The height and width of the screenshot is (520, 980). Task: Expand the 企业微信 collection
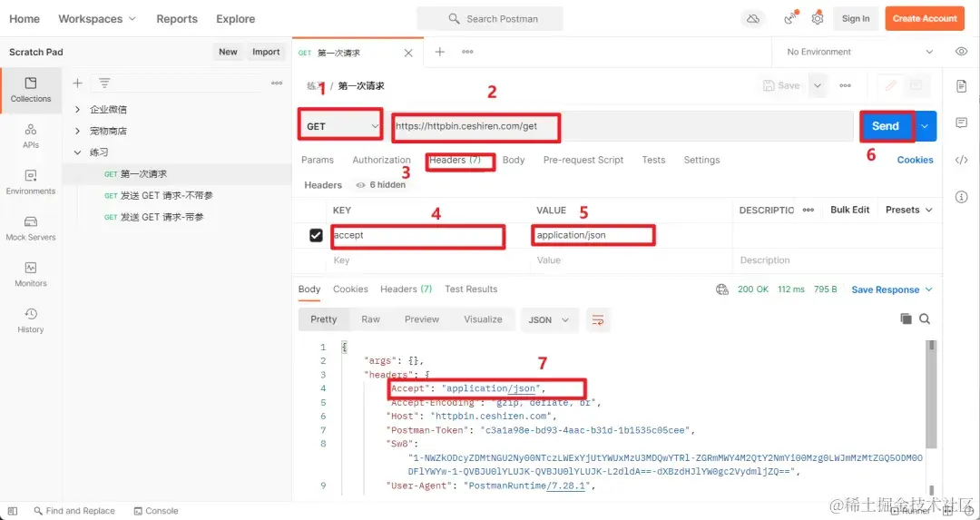point(77,110)
